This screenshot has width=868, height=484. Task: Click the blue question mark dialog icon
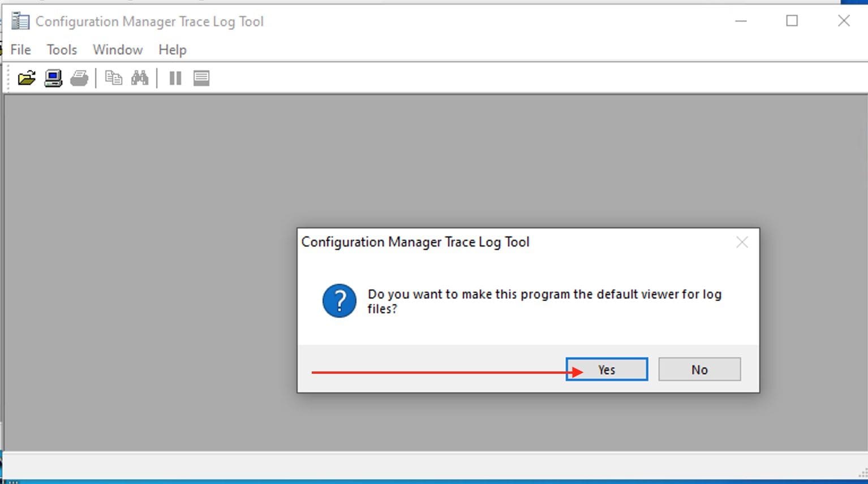click(340, 301)
